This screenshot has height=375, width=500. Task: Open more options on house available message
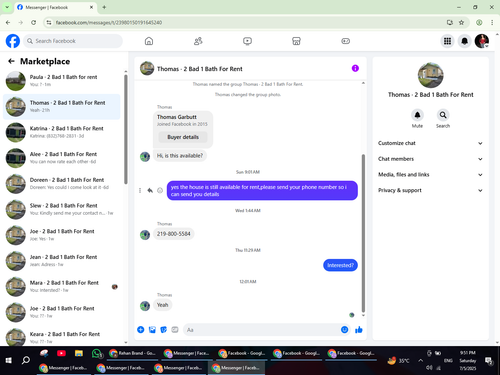click(140, 190)
